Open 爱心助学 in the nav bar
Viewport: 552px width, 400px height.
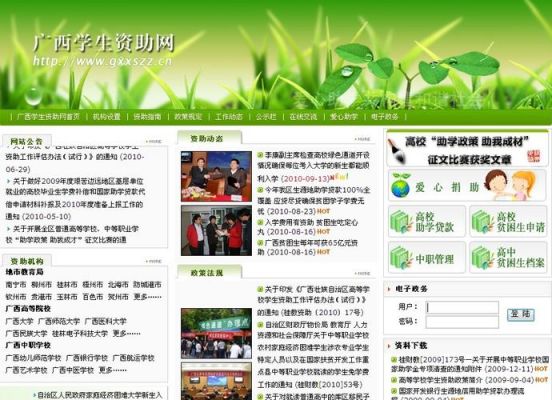point(344,117)
